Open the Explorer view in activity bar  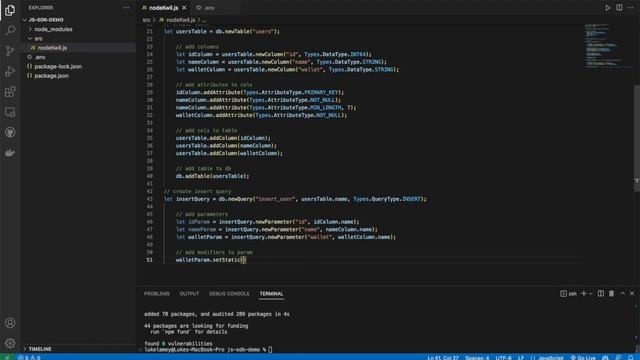click(x=10, y=10)
